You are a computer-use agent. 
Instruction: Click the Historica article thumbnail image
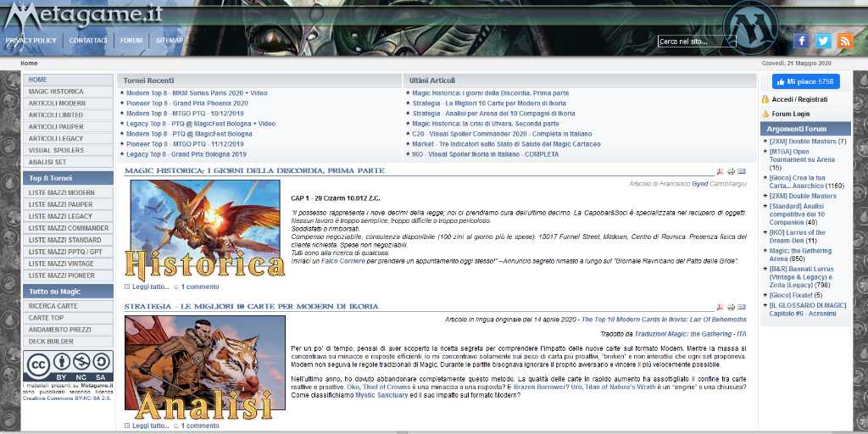[x=205, y=231]
